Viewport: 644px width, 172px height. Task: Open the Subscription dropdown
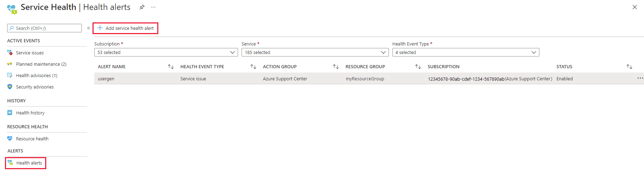(166, 52)
